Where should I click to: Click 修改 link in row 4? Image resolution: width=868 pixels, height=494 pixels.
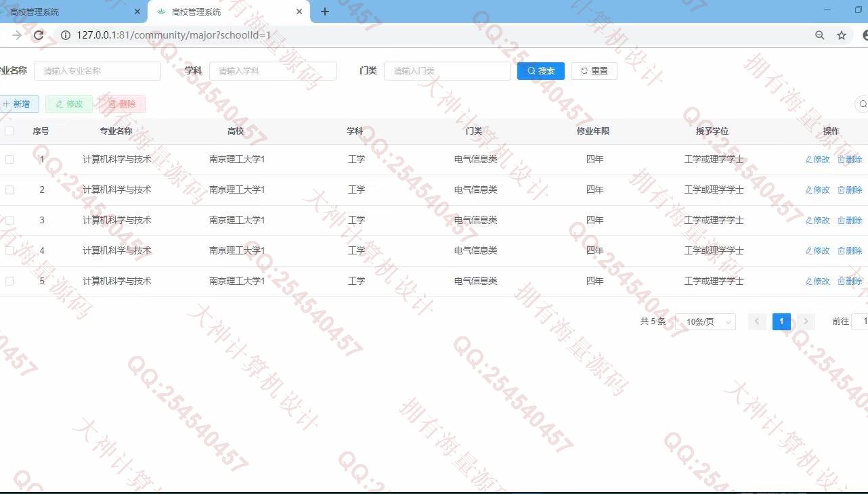pos(817,251)
